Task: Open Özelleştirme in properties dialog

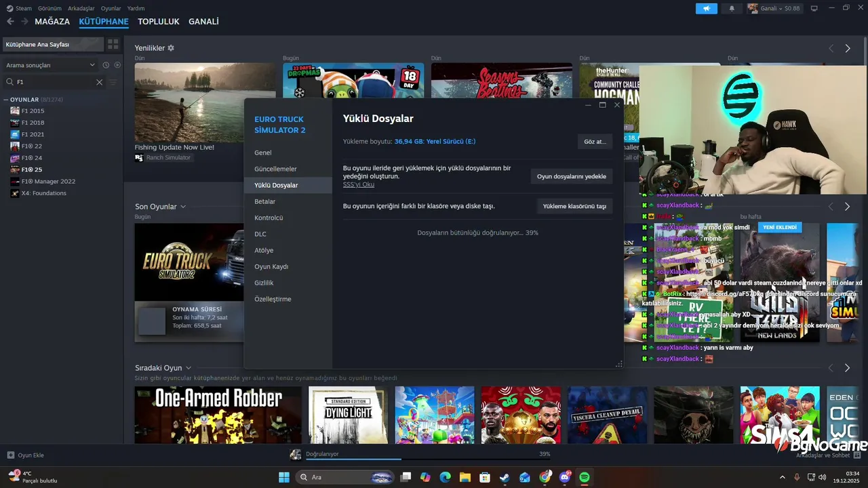Action: [x=288, y=299]
